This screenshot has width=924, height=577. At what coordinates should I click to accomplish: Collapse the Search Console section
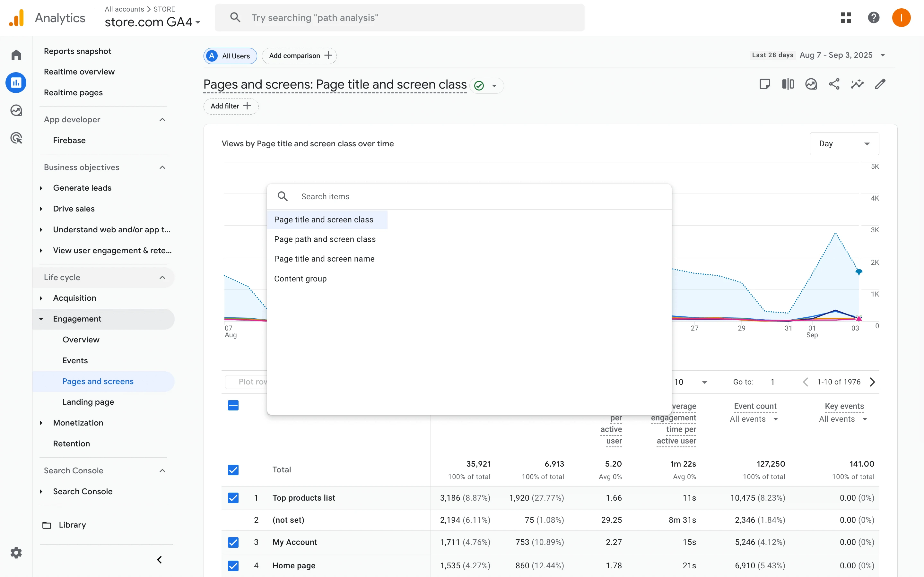tap(162, 470)
